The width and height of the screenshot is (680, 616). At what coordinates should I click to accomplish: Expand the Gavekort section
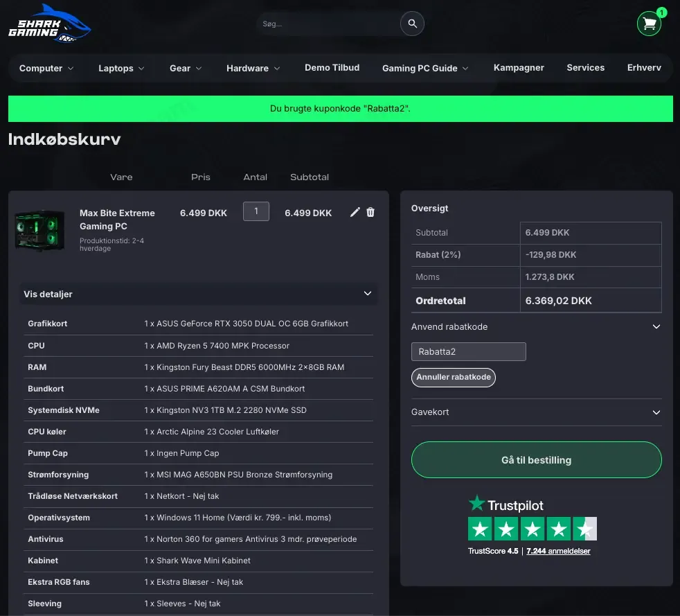[536, 412]
